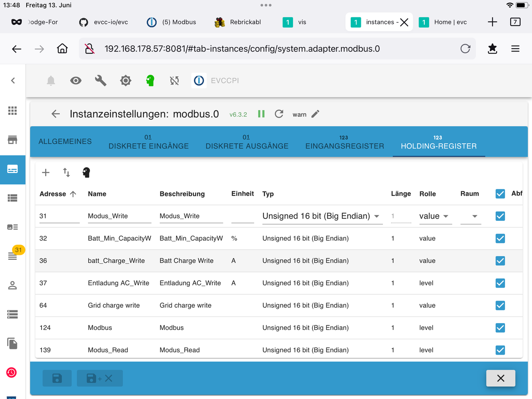Click the sync disabled icon in the top bar
Viewport: 532px width, 399px height.
click(x=174, y=81)
